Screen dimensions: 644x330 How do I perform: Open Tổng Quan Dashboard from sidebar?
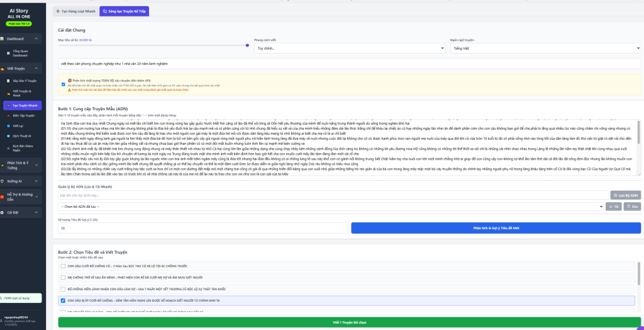tap(20, 53)
